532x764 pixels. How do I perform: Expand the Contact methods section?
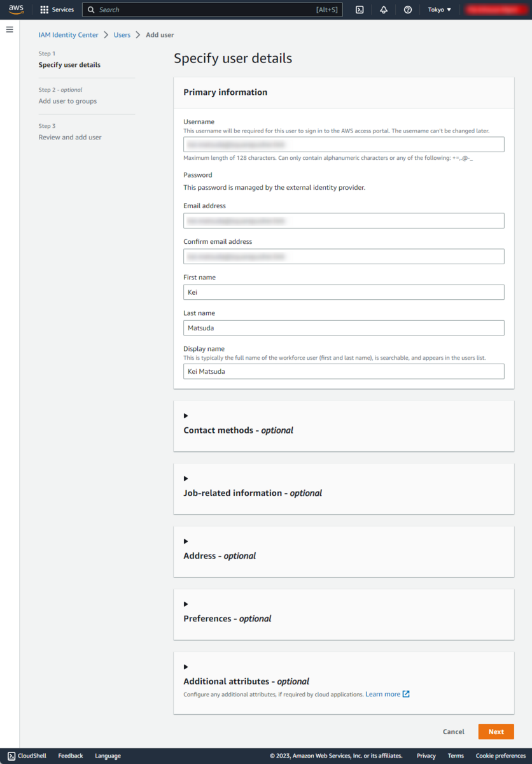(186, 416)
